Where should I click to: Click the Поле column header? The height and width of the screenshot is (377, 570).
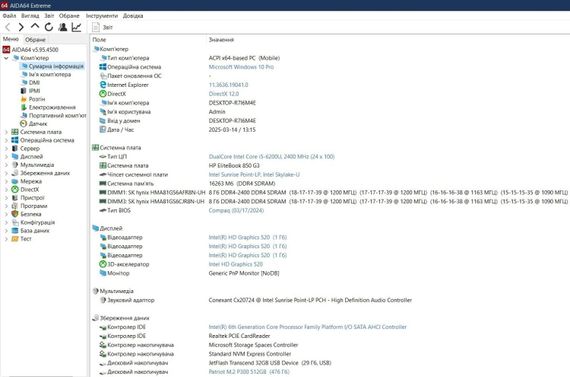pyautogui.click(x=99, y=40)
